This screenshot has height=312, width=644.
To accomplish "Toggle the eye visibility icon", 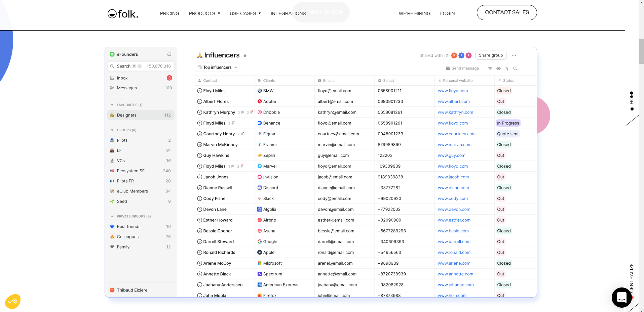I will (x=498, y=69).
